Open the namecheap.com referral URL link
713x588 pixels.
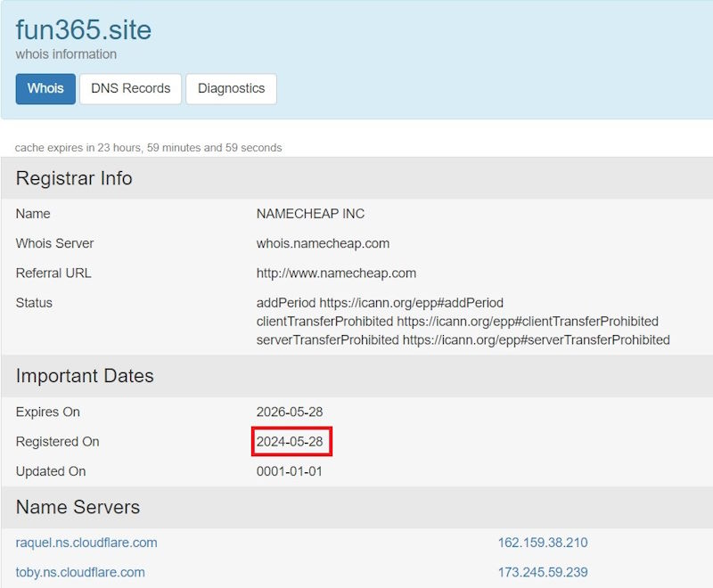click(x=339, y=273)
